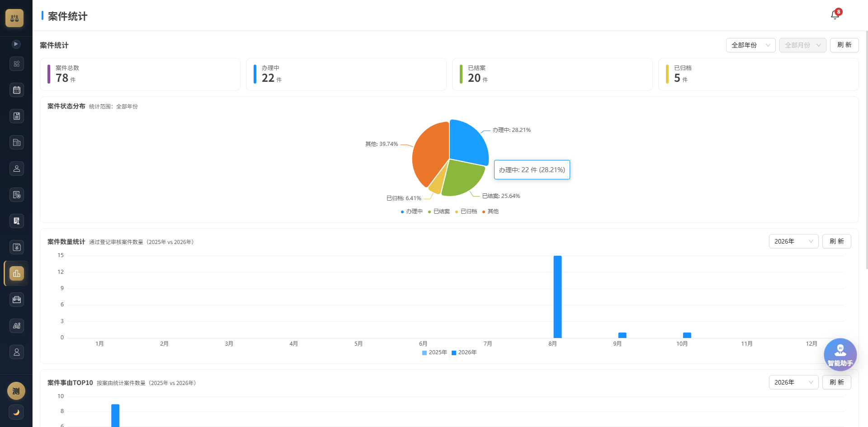
Task: Toggle 2026年 legend in bar chart
Action: click(464, 352)
